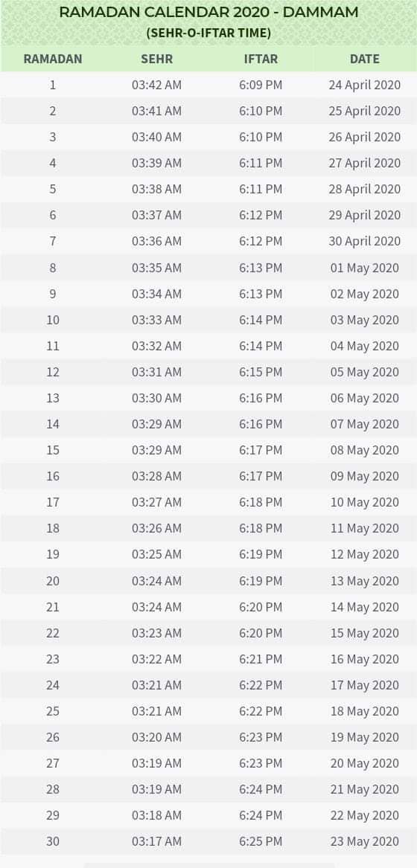This screenshot has height=868, width=417.
Task: Click the RAMADAN column header
Action: pos(53,60)
